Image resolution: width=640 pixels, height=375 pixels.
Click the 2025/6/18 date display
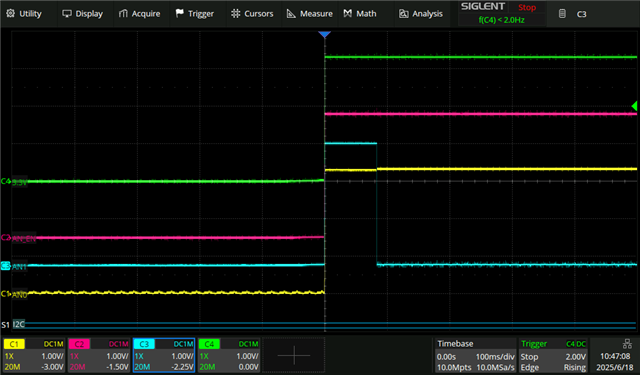(x=615, y=368)
